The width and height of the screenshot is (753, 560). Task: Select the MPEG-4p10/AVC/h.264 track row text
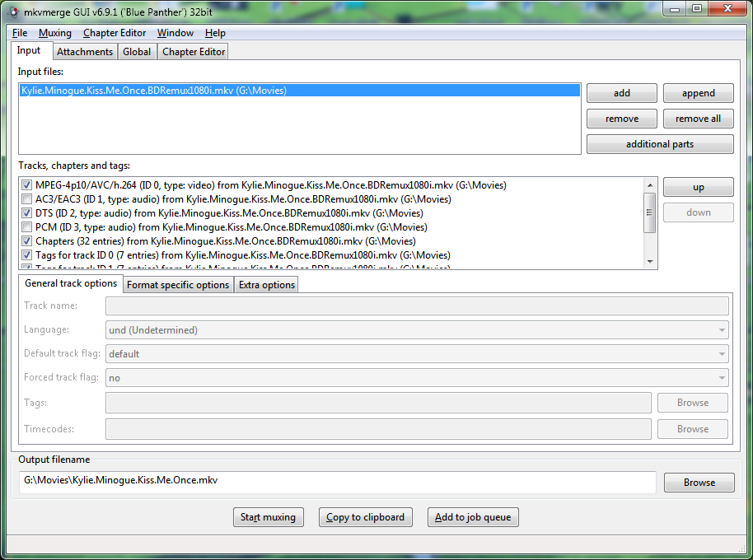(271, 185)
